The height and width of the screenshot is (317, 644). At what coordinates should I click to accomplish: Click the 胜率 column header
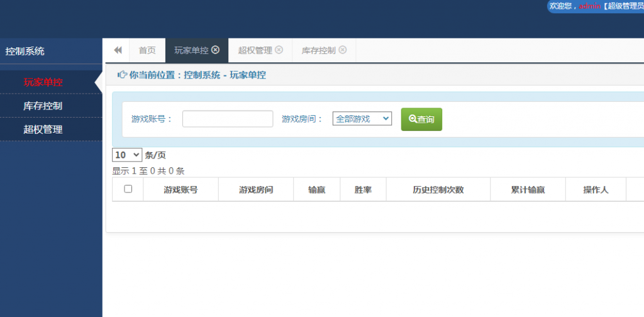coord(363,189)
